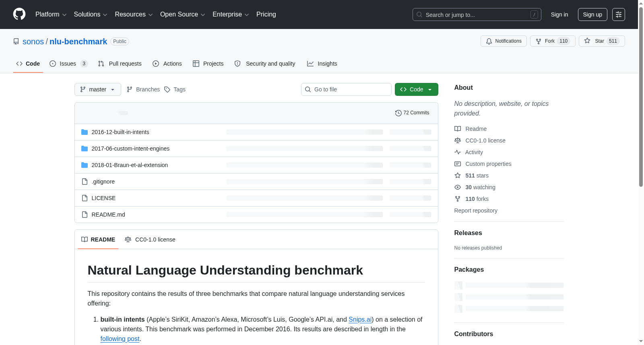Open the Open Source menu
This screenshot has width=644, height=345.
[x=183, y=14]
